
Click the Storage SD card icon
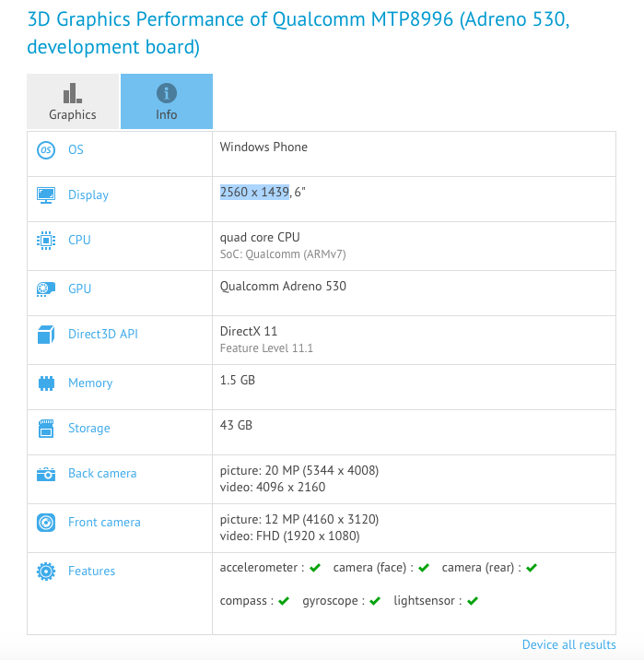[x=46, y=428]
